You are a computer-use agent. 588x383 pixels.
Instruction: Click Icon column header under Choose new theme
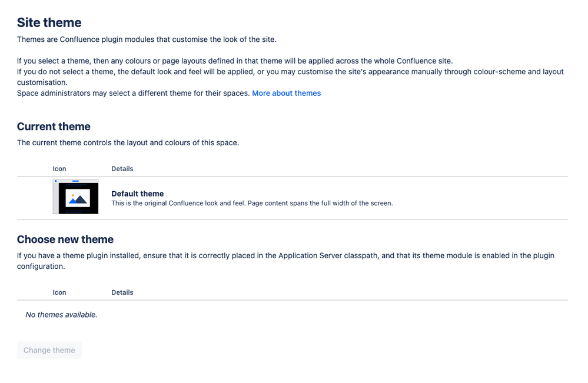[59, 292]
